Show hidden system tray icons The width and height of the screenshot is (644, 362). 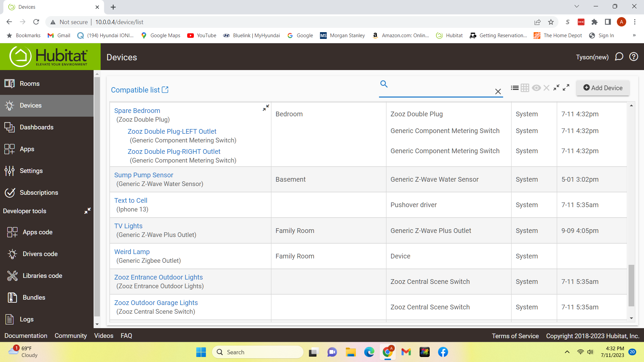[567, 352]
